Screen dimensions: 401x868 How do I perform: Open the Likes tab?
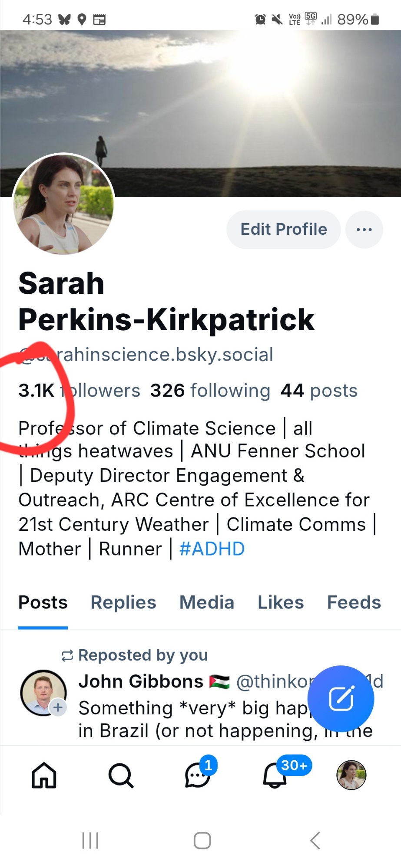281,602
